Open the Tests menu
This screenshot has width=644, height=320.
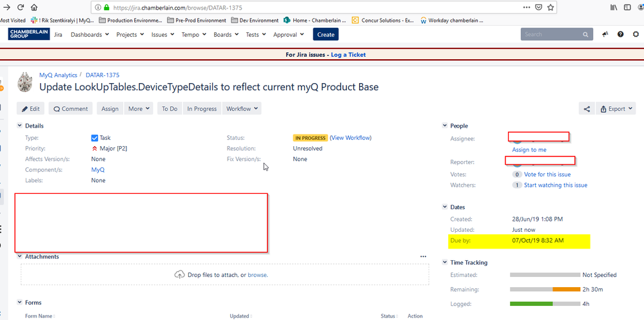point(256,35)
